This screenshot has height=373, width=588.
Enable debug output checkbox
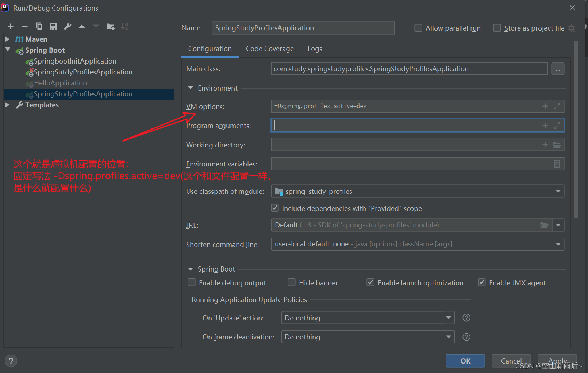click(x=191, y=282)
